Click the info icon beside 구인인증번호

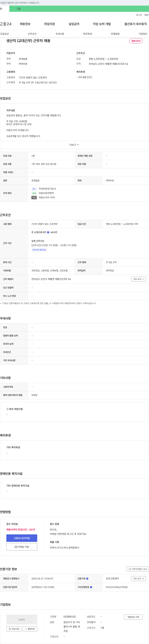tap(91, 587)
